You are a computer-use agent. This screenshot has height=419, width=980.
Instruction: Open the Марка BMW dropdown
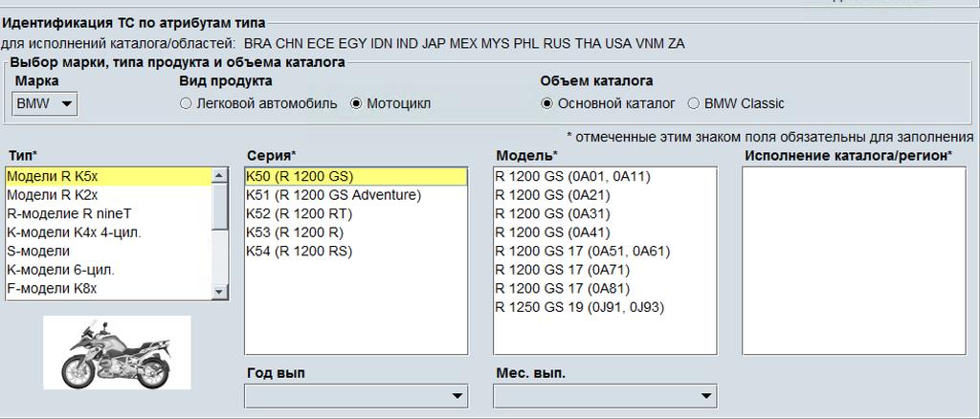(x=45, y=105)
